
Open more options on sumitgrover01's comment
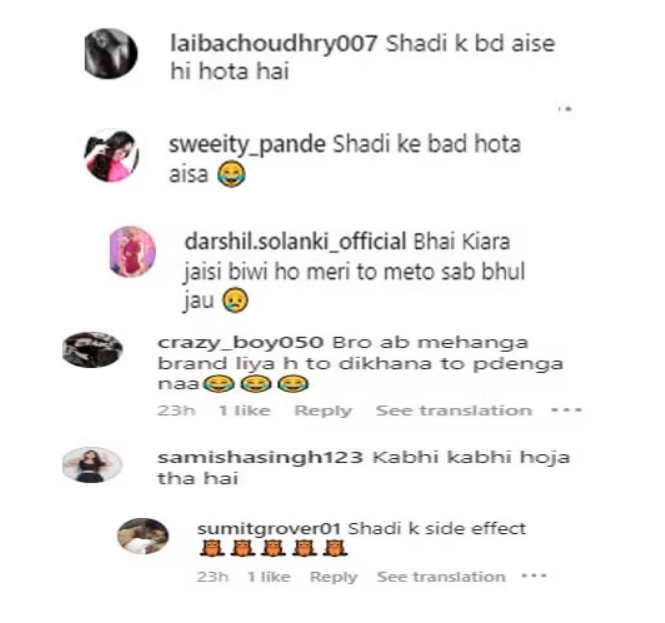pos(534,576)
